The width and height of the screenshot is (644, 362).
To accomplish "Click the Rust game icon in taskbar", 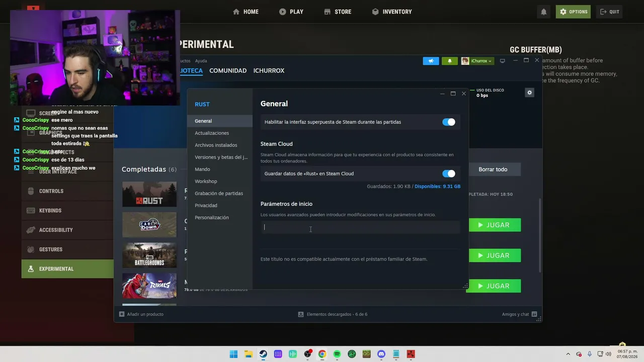I will click(411, 354).
